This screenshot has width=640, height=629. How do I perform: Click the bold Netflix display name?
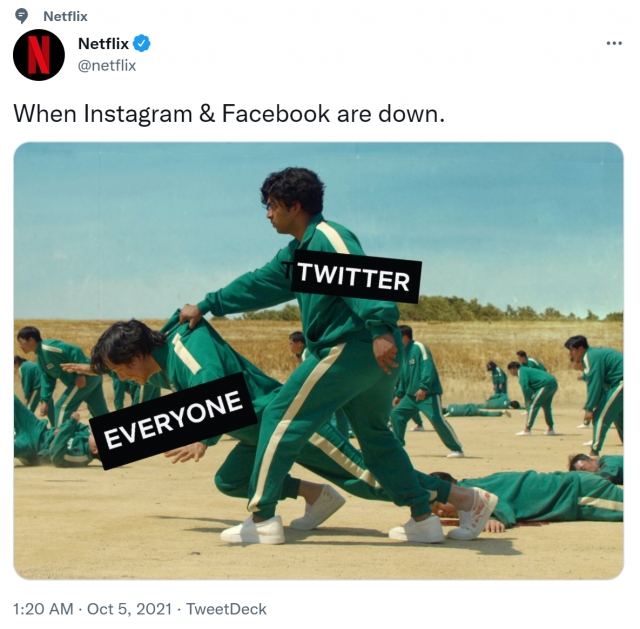pyautogui.click(x=103, y=44)
